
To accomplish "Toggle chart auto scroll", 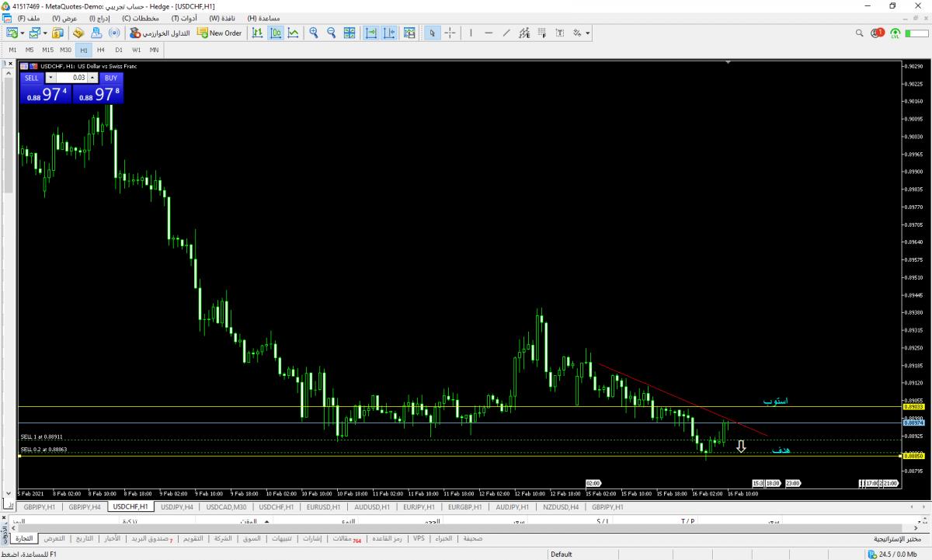I will point(371,33).
